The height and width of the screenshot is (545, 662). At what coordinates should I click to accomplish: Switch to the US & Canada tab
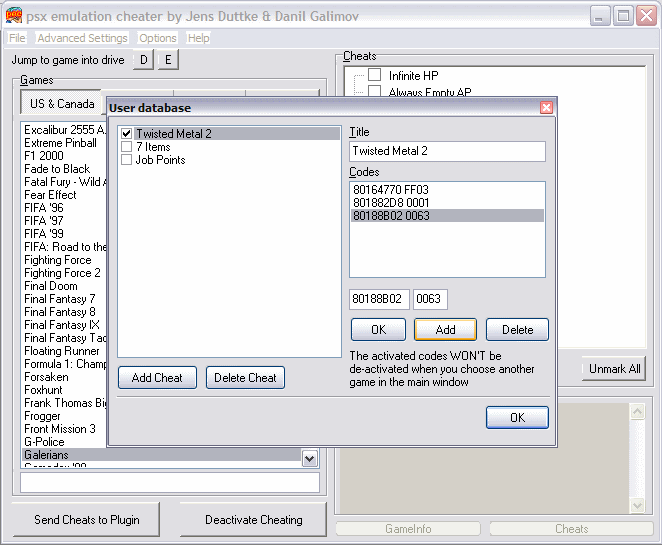[62, 103]
